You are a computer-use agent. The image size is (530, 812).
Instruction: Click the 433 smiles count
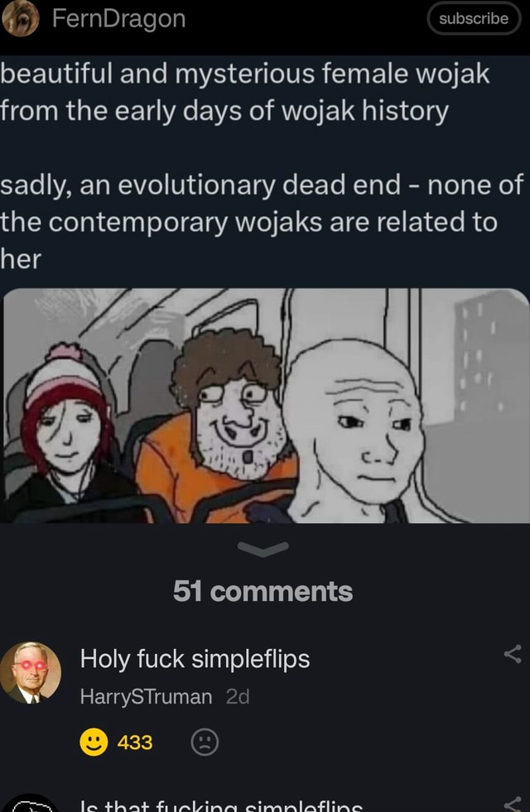(x=135, y=742)
